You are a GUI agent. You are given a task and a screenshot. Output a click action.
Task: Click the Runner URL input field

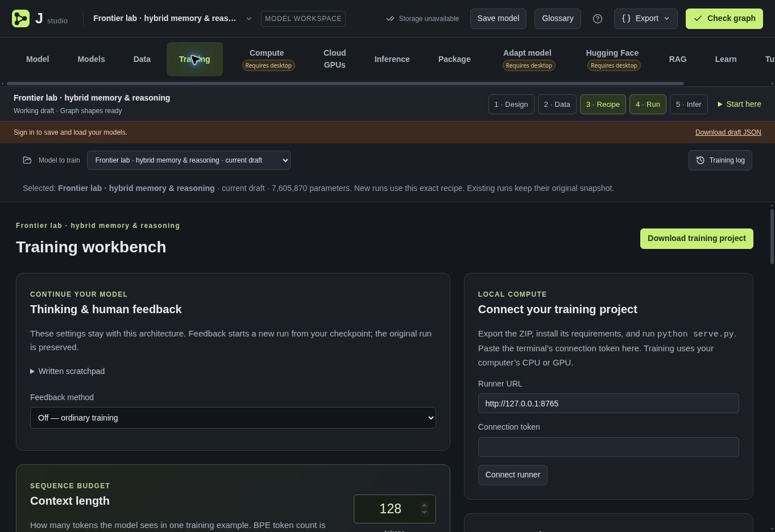point(608,404)
